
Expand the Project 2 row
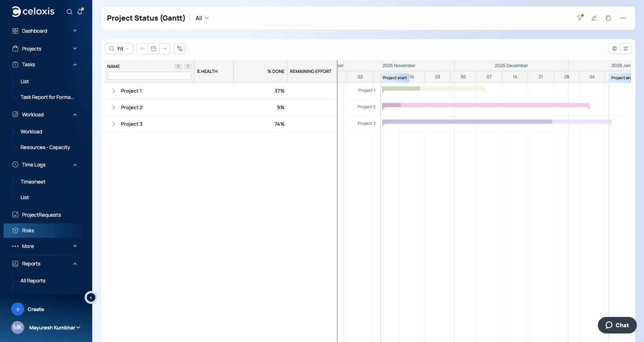[x=113, y=107]
